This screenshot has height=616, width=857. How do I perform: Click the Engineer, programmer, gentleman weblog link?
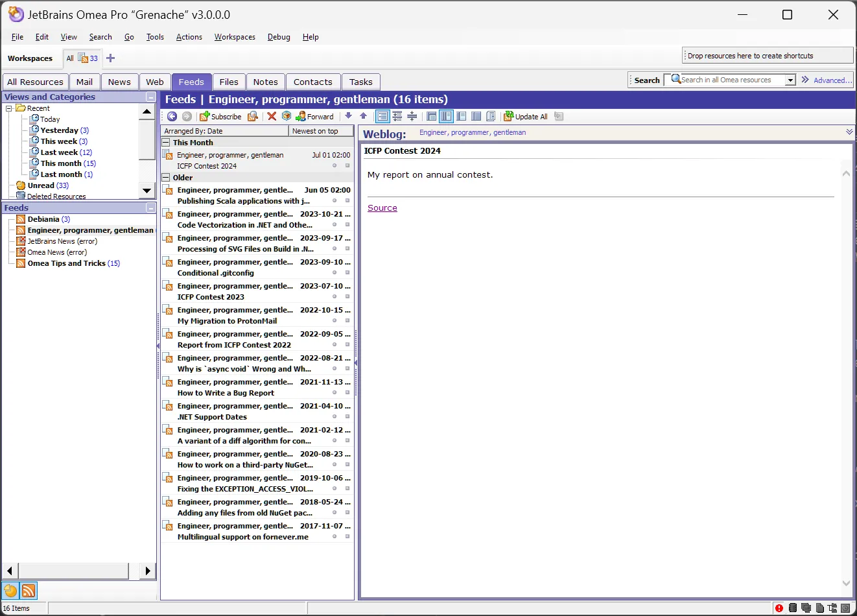[473, 132]
